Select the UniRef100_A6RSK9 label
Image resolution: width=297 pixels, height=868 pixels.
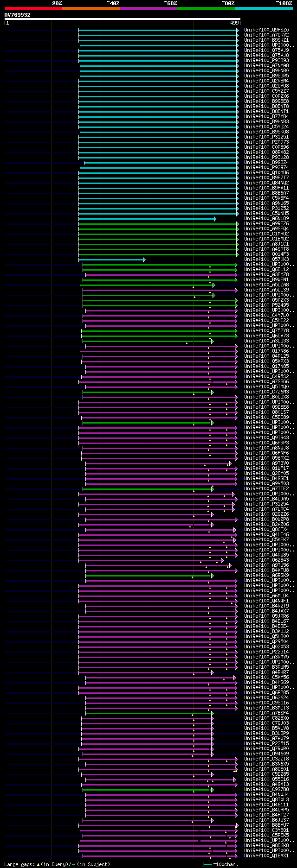266,576
